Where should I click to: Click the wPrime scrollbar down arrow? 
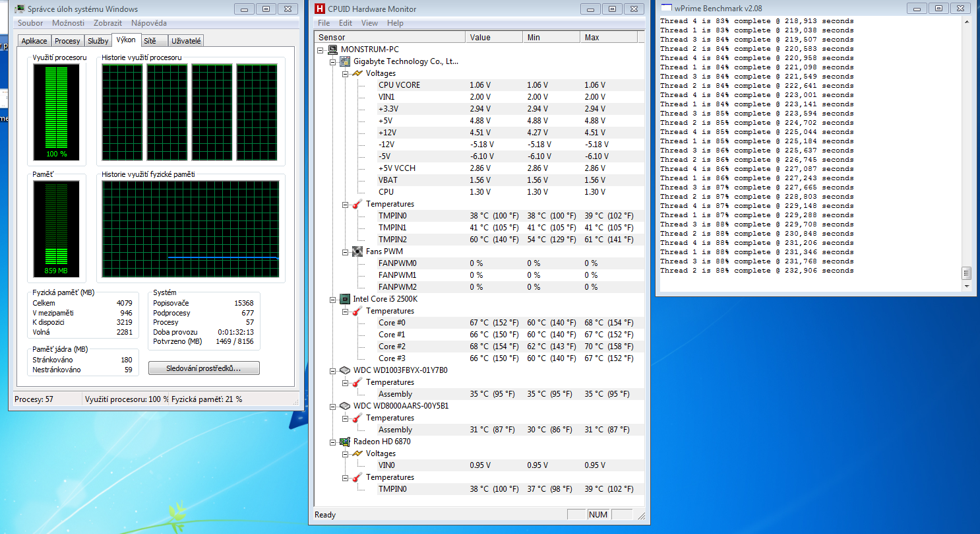pos(966,286)
